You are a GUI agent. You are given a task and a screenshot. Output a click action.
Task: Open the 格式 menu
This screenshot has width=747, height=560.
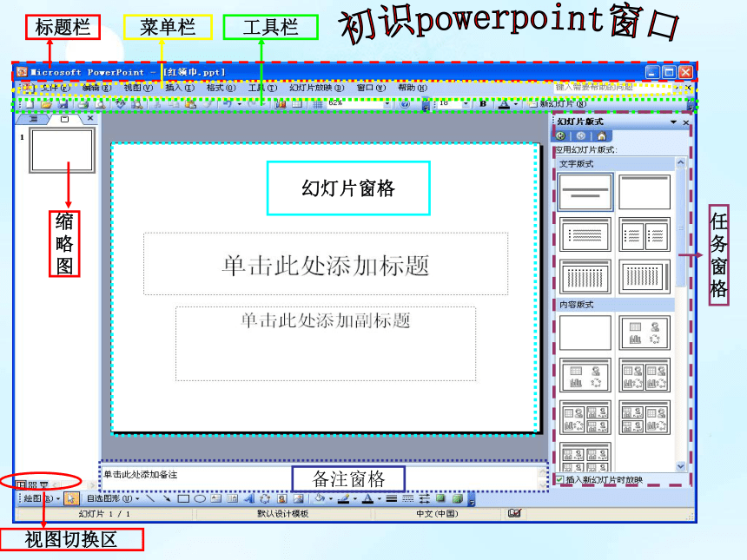pos(221,88)
